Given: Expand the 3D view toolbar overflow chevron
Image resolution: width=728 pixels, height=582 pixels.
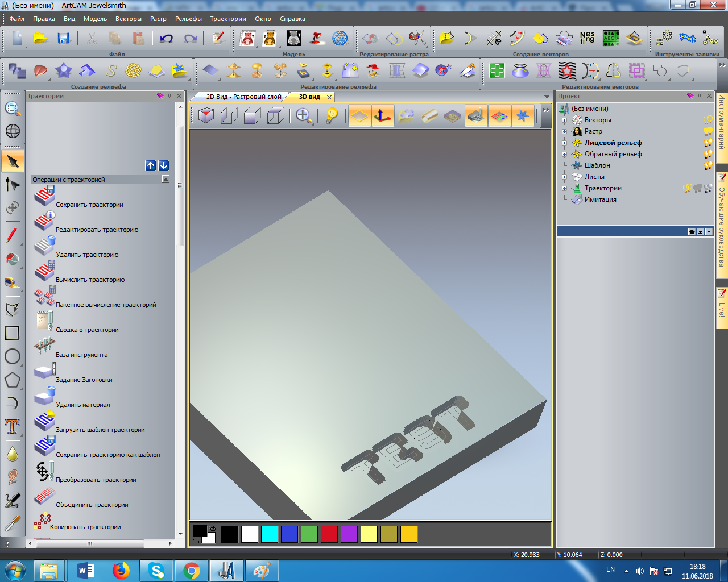Looking at the screenshot, I should (546, 110).
